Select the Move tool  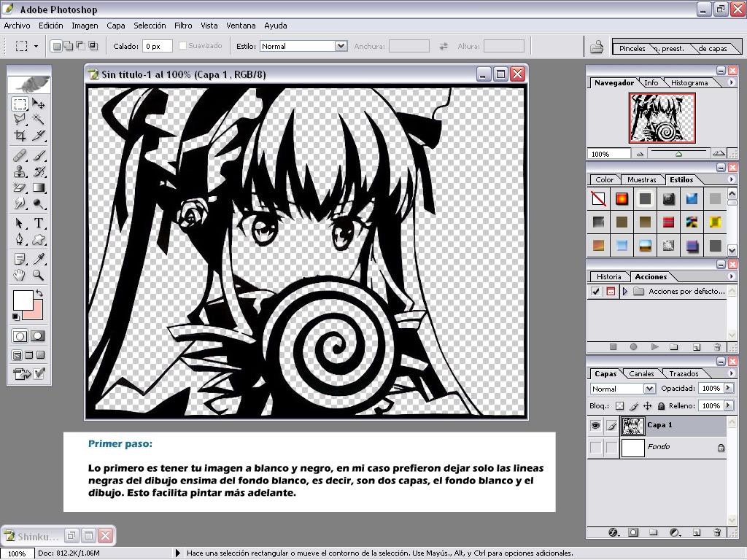39,104
